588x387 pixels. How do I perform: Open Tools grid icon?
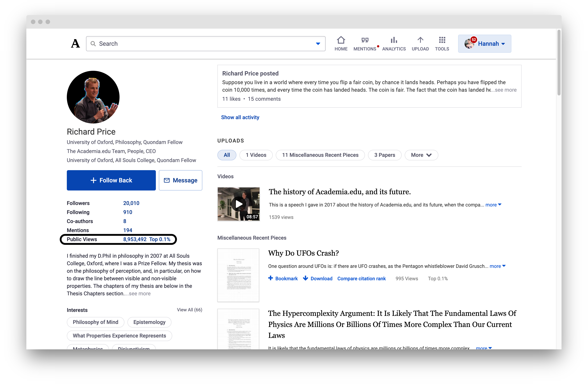click(442, 40)
